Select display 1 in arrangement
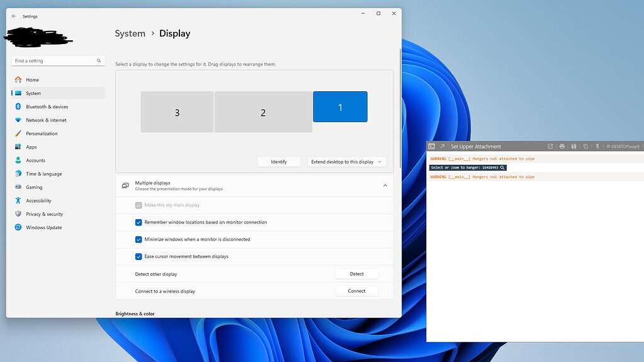 [x=340, y=107]
